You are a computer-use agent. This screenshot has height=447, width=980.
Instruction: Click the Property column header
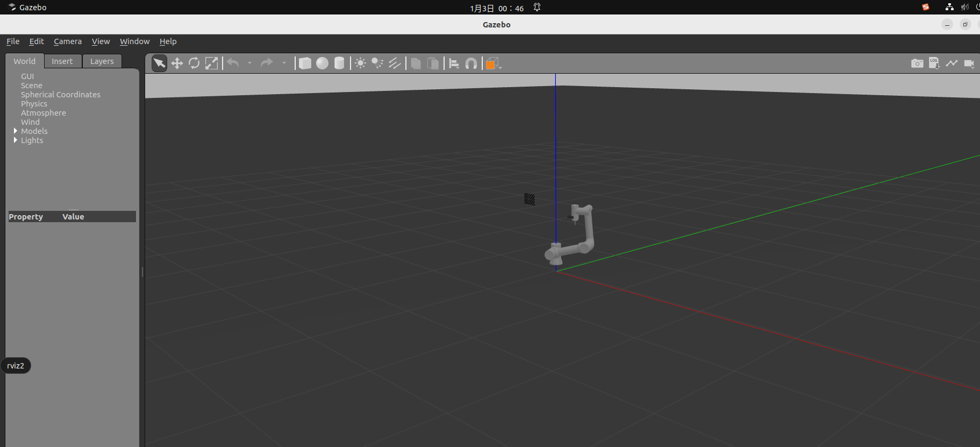tap(26, 217)
